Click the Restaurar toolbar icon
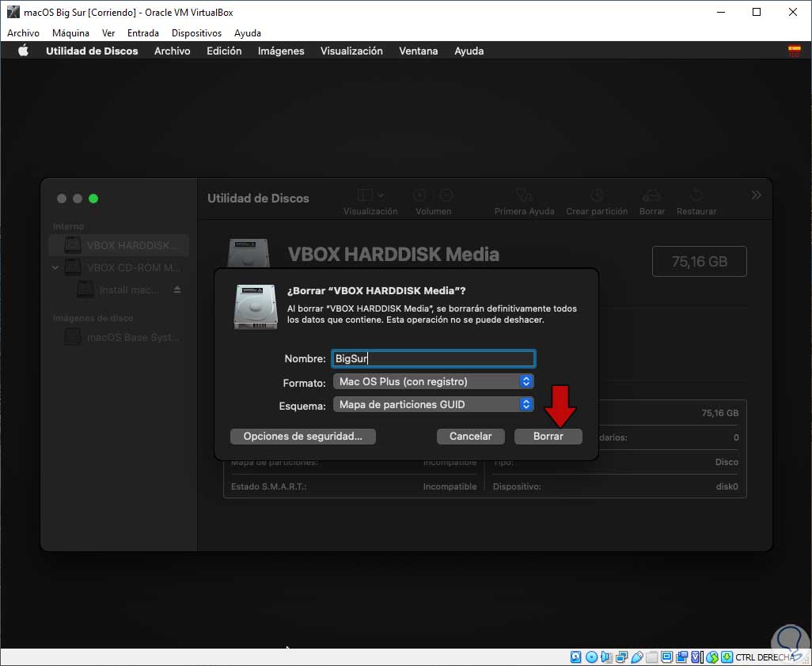The height and width of the screenshot is (666, 812). [696, 195]
